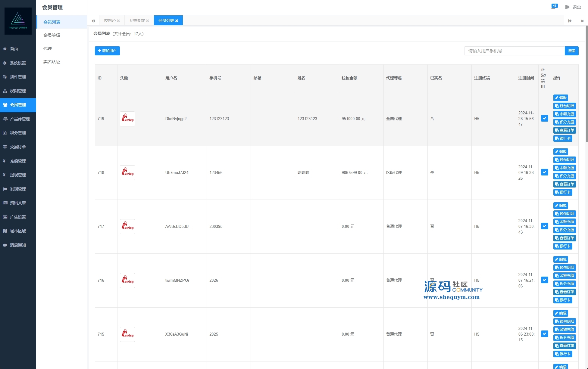Open 消息通知 in the left sidebar
This screenshot has height=369, width=588.
pyautogui.click(x=17, y=245)
